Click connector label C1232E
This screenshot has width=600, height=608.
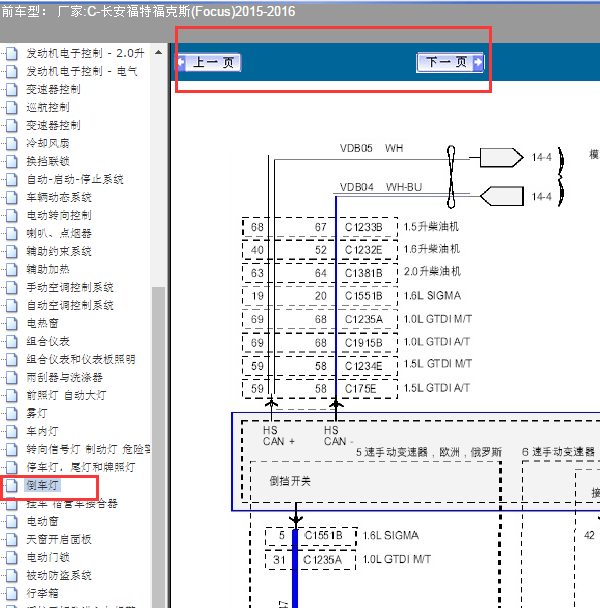(x=364, y=250)
